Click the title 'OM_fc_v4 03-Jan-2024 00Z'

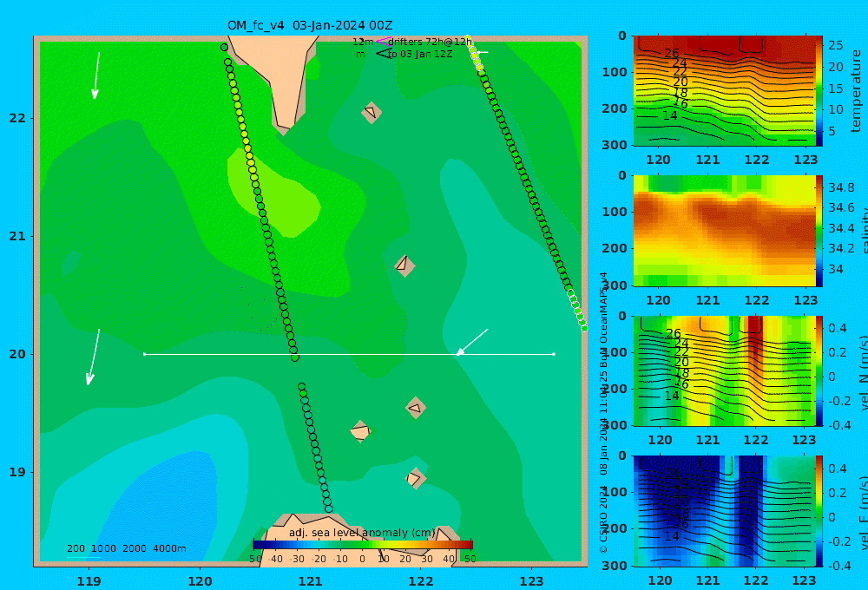pos(310,25)
